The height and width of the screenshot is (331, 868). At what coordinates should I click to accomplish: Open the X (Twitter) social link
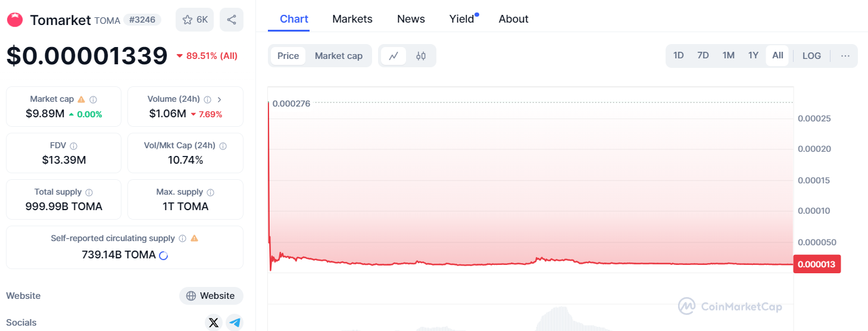[x=214, y=323]
